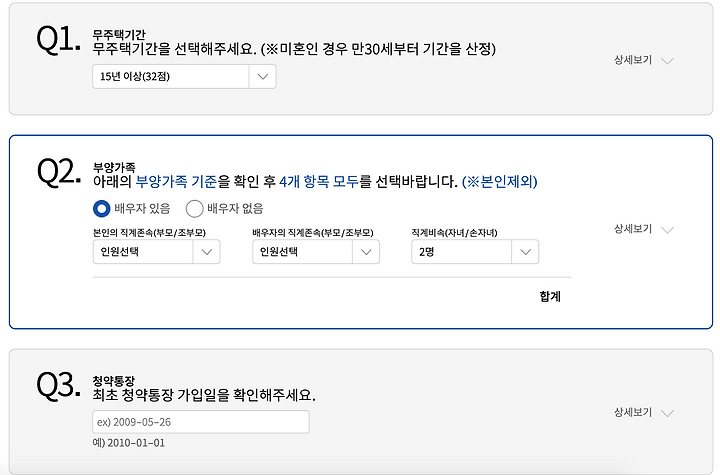Open 직계비속 2명 dropdown
Screen dimensions: 720x475
[475, 252]
